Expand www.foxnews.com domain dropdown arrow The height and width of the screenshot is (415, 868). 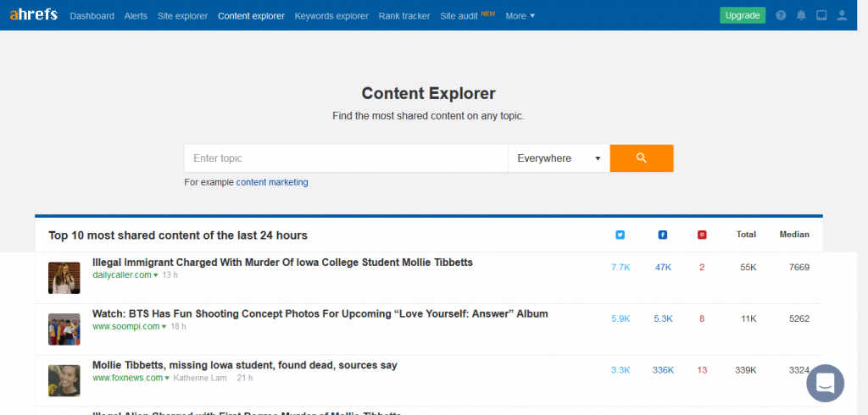167,379
